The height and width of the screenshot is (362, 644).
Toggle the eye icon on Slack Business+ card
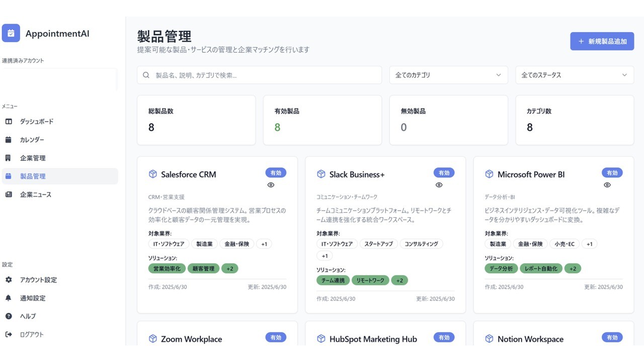(x=439, y=185)
